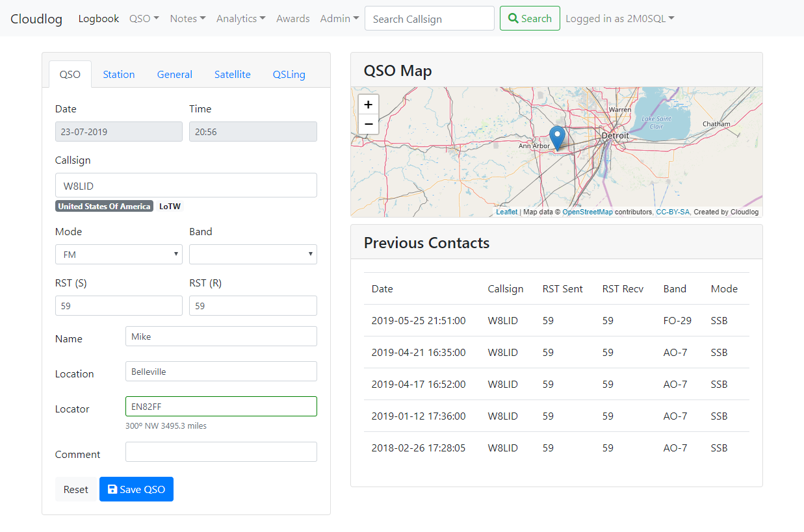Viewport: 804px width, 532px height.
Task: Click the 2018-02-26 17:28:05 contact date
Action: tap(419, 448)
